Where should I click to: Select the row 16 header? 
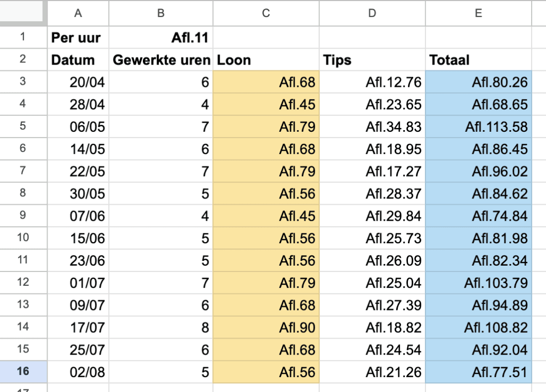click(x=23, y=372)
